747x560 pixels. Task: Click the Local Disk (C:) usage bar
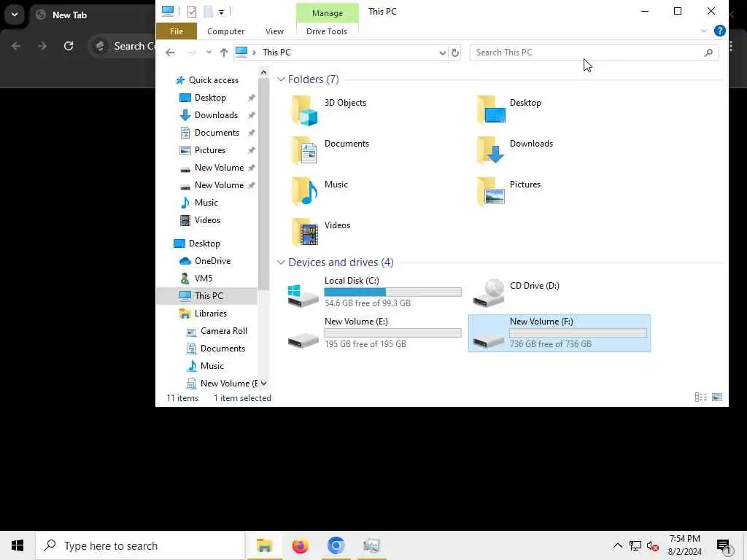point(392,292)
